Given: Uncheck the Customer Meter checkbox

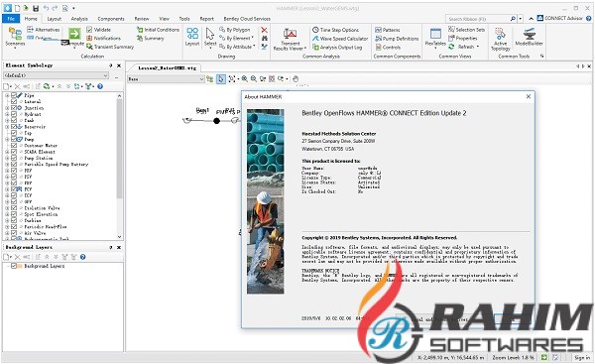Looking at the screenshot, I should pyautogui.click(x=14, y=146).
